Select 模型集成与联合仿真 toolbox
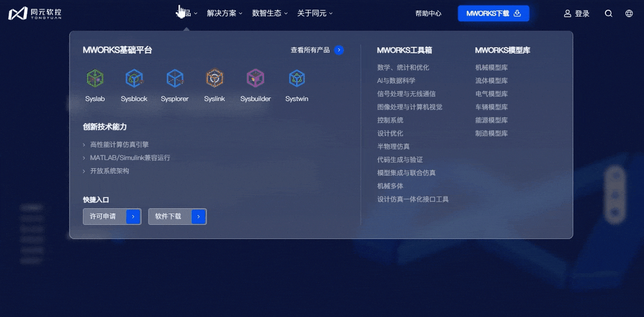Image resolution: width=644 pixels, height=317 pixels. pyautogui.click(x=406, y=173)
